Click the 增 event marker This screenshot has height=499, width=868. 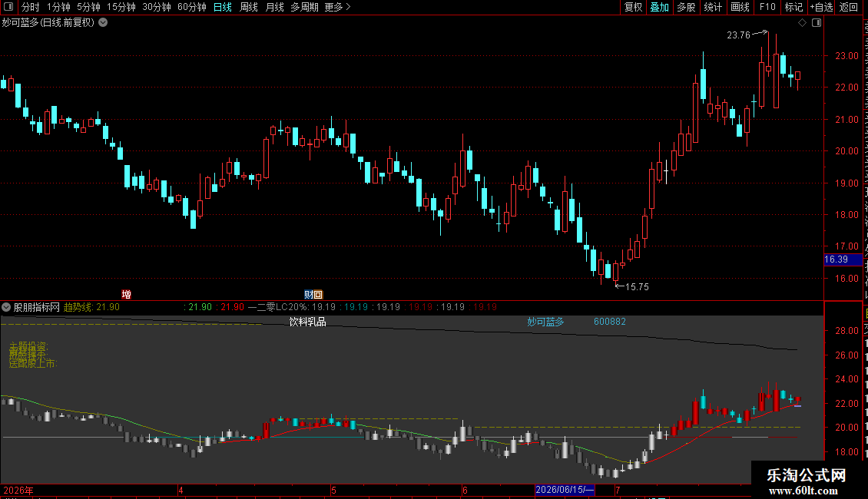point(126,294)
